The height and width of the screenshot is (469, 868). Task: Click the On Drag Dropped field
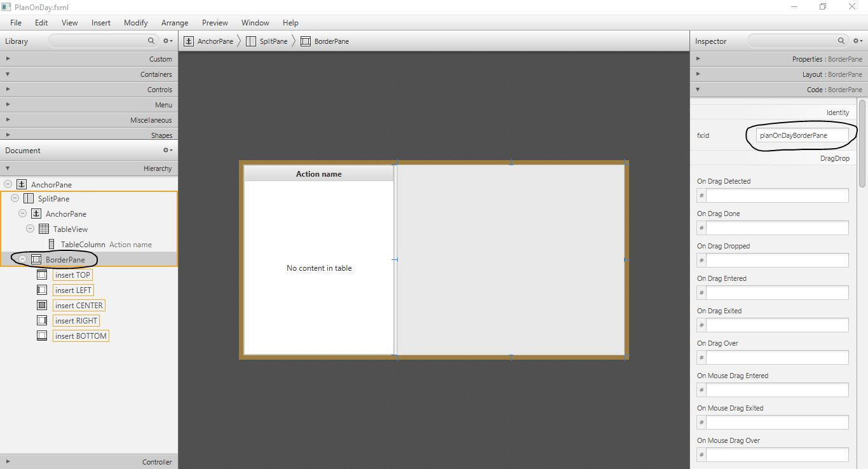coord(777,261)
